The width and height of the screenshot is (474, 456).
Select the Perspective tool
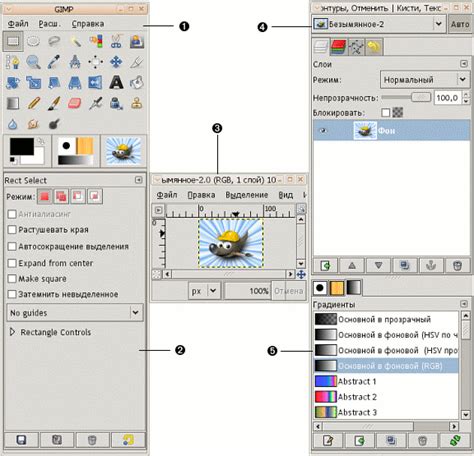pos(75,82)
